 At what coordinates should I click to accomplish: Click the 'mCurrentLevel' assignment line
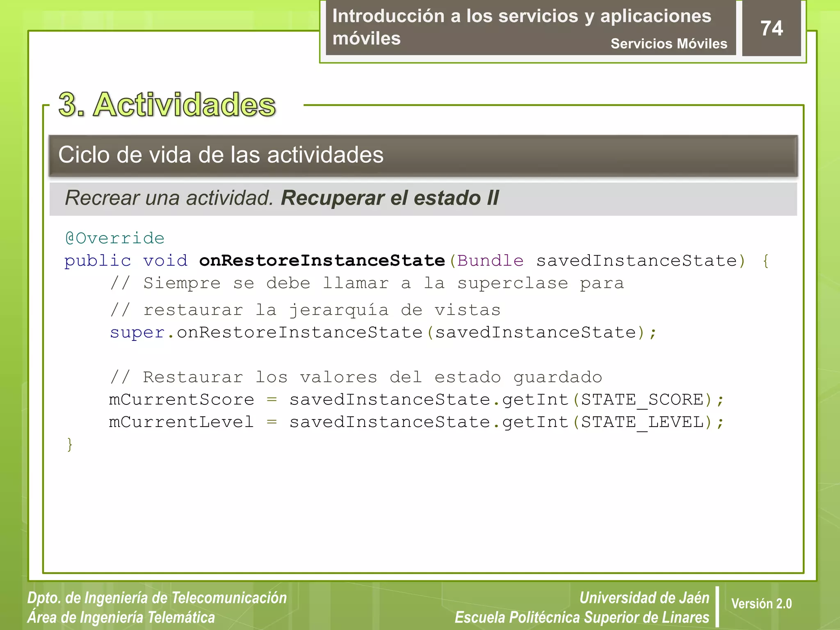point(416,422)
